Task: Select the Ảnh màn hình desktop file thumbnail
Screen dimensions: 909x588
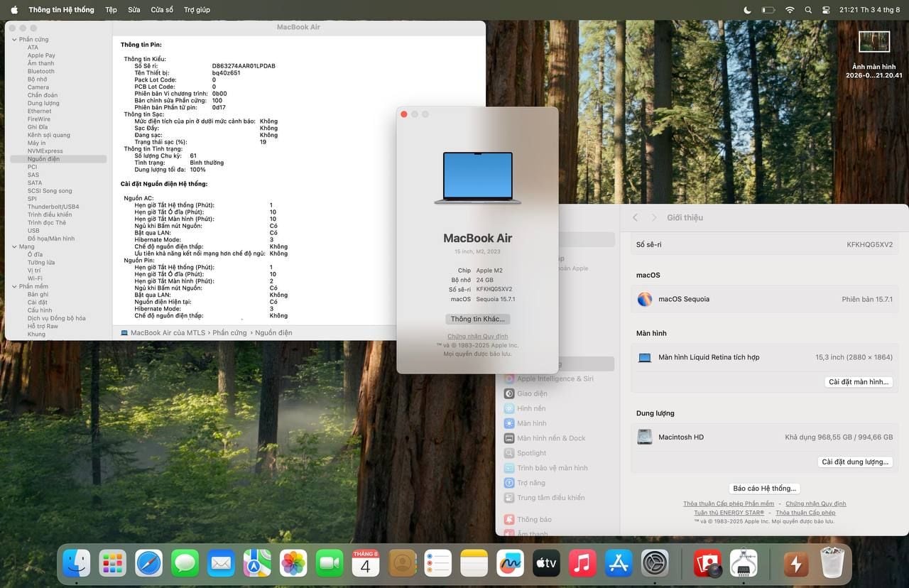Action: click(874, 42)
